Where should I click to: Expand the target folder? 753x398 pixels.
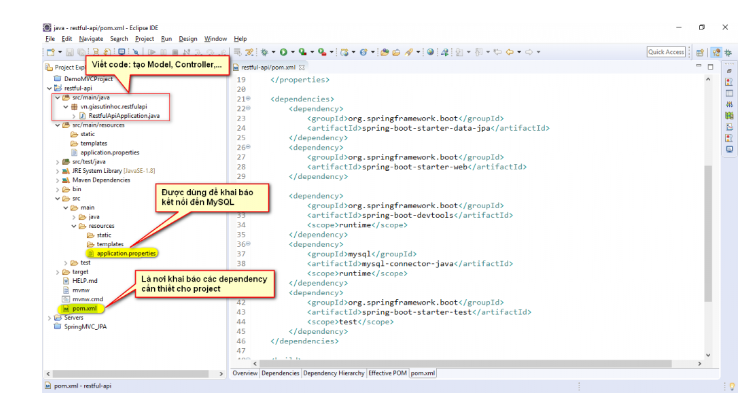point(58,272)
